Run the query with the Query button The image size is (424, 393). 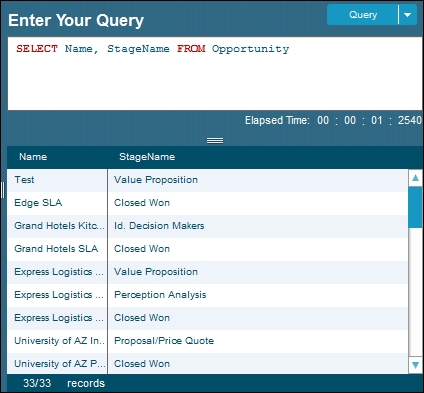(x=363, y=15)
